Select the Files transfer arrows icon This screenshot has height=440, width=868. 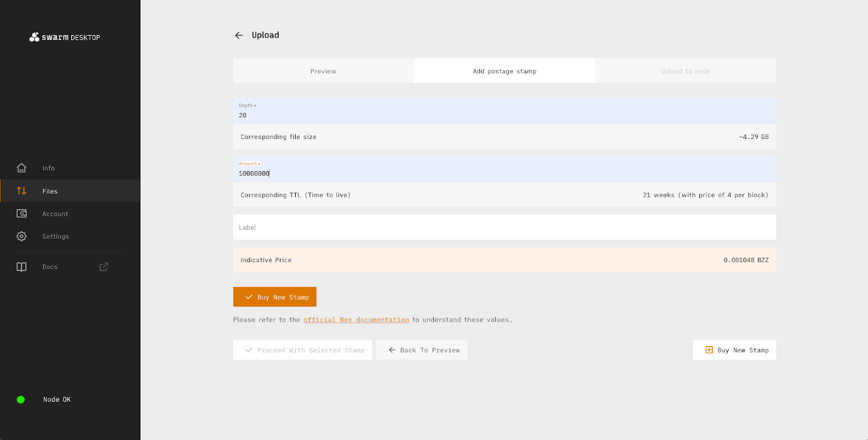pyautogui.click(x=21, y=191)
